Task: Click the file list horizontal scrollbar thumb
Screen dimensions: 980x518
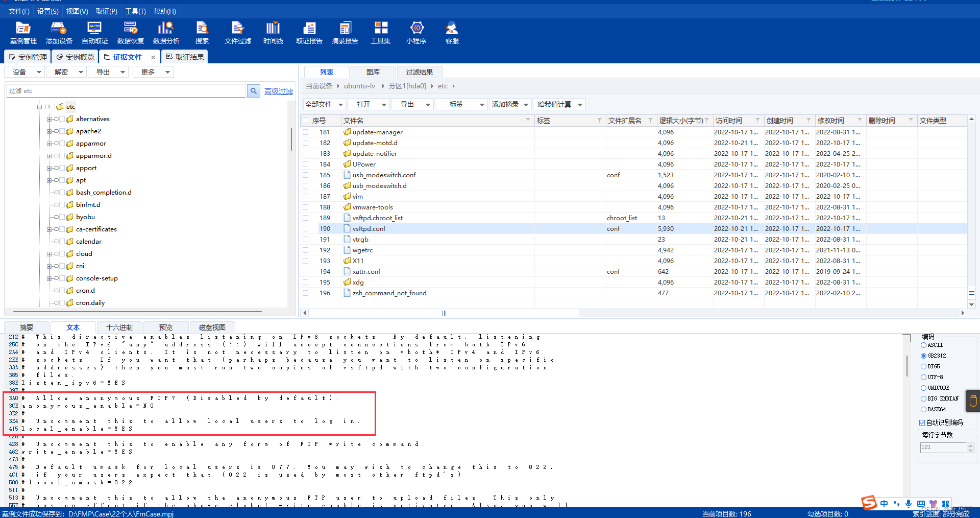Action: point(444,313)
